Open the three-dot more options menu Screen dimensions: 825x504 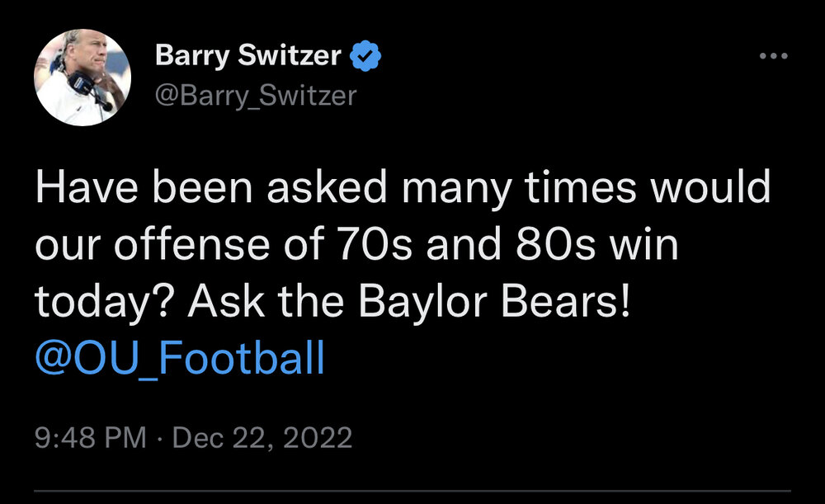[773, 57]
